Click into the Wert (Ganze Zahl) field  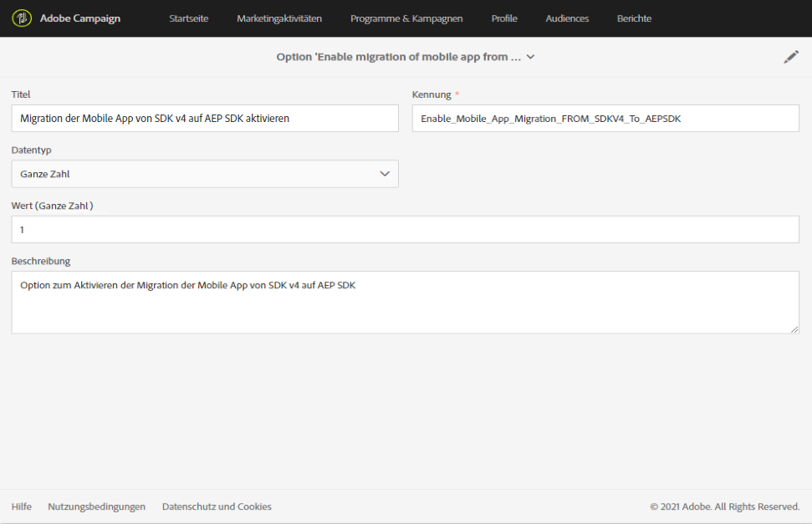pos(405,229)
